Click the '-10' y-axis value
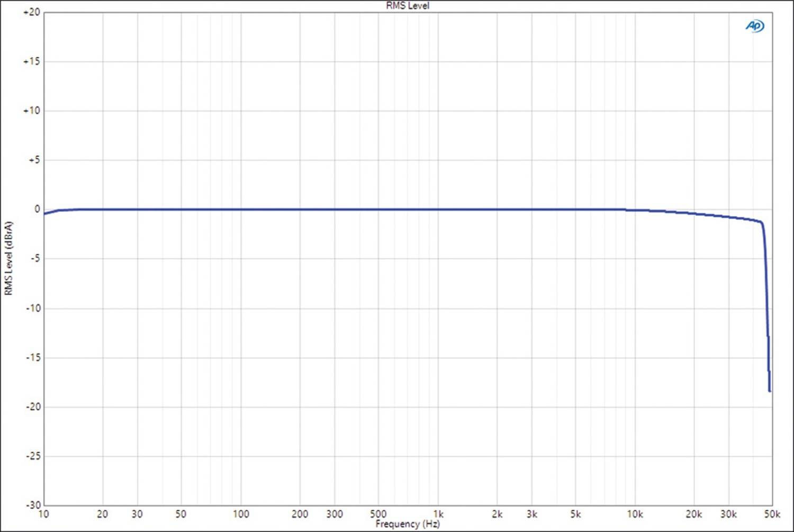 click(x=33, y=308)
